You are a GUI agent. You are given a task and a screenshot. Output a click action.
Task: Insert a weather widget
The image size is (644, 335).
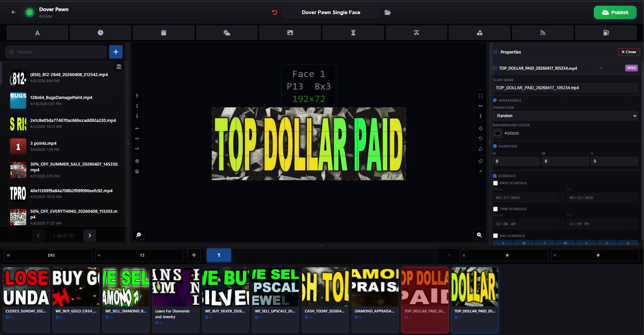click(226, 33)
